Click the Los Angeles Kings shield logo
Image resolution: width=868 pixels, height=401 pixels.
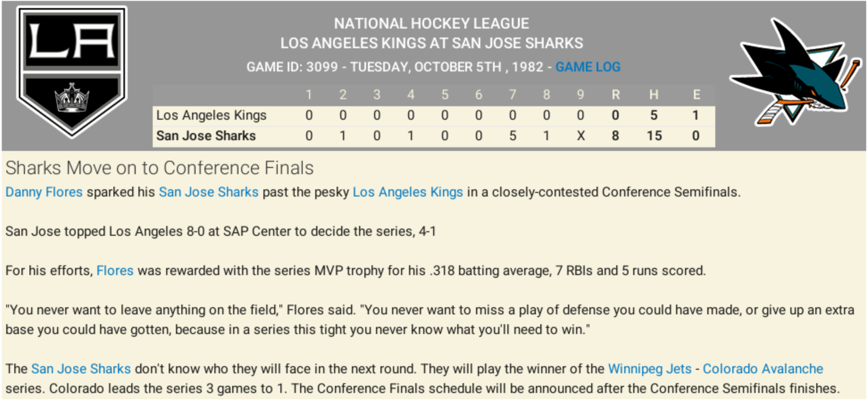pos(72,71)
